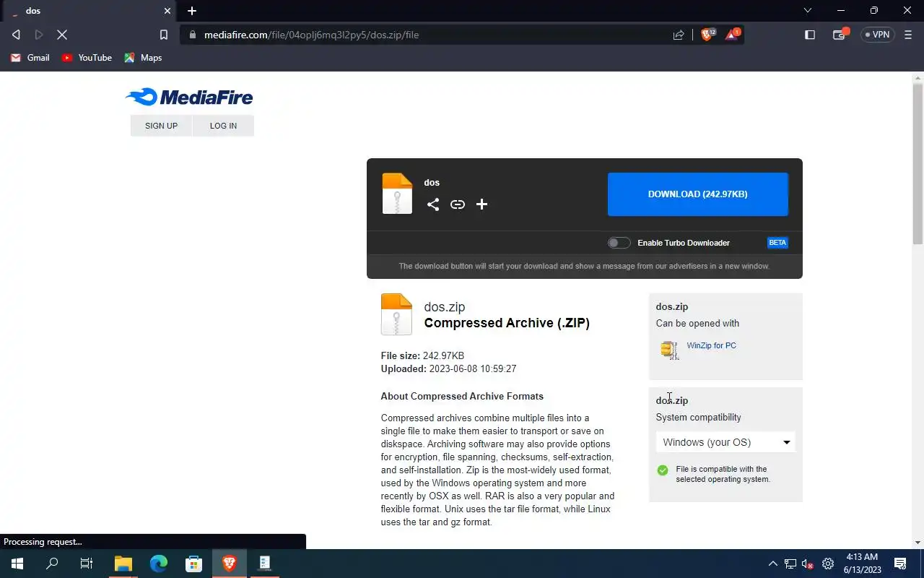
Task: Click the BETA badge
Action: click(x=777, y=243)
